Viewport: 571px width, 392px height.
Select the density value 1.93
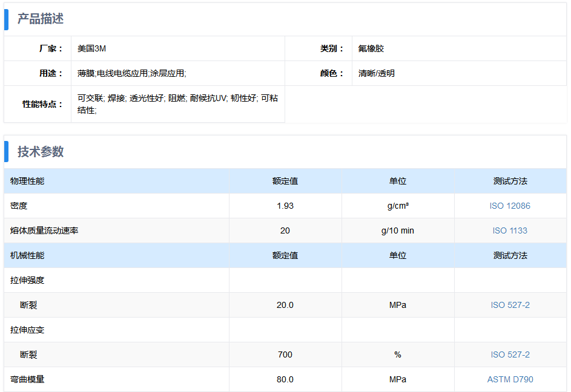click(285, 206)
